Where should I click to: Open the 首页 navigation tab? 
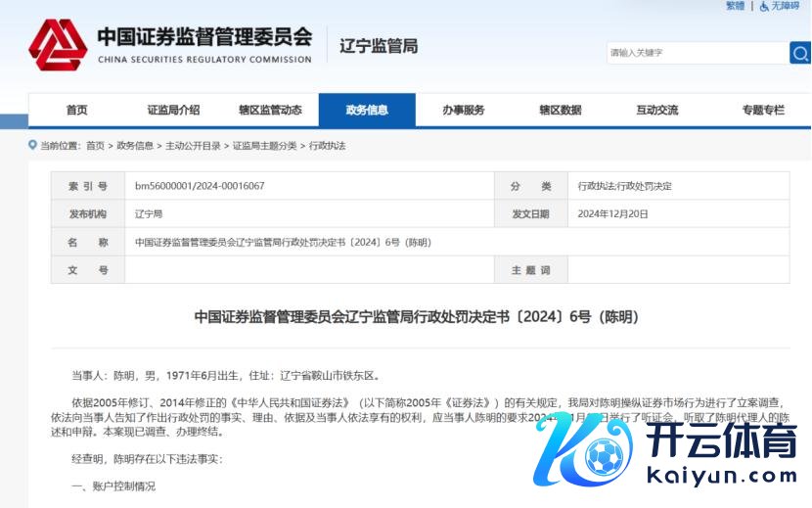tap(76, 111)
